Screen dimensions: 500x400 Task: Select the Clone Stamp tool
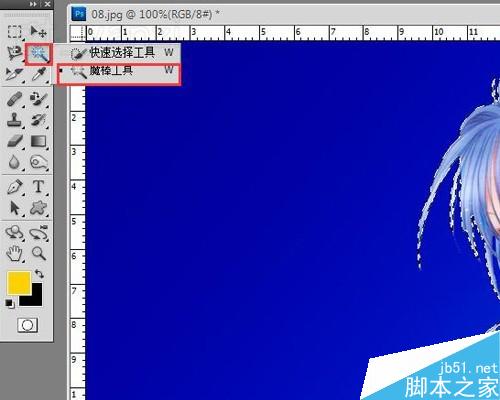click(x=14, y=120)
